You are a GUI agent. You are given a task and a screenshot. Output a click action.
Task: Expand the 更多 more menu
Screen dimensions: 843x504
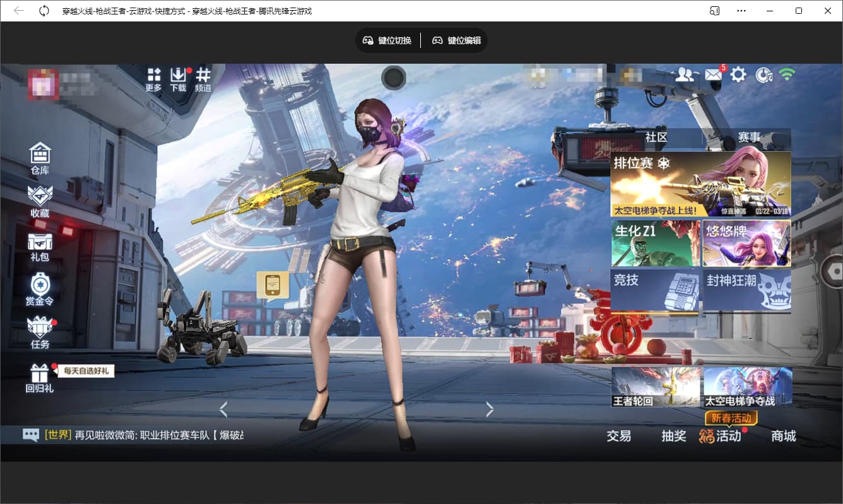[154, 79]
